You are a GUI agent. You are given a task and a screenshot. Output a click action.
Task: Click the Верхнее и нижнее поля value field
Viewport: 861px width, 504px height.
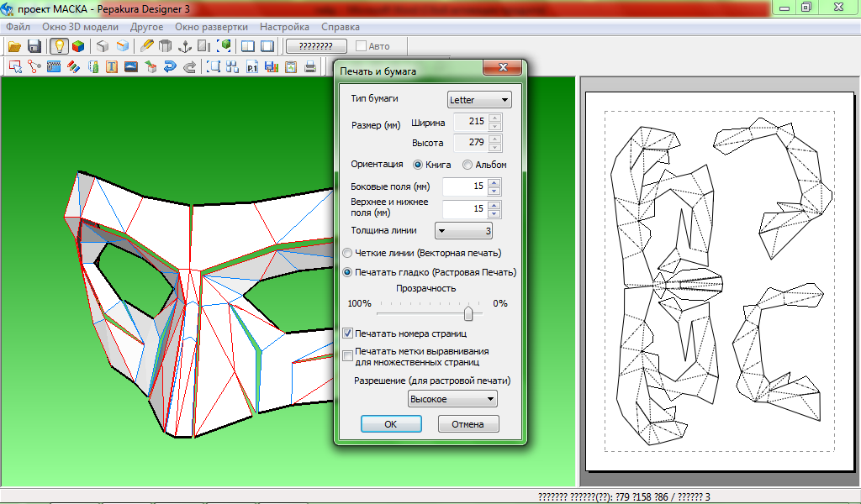pos(465,209)
